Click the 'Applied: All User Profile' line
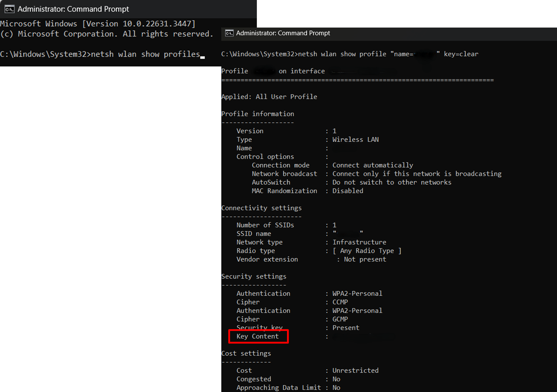The width and height of the screenshot is (557, 392). [x=269, y=97]
